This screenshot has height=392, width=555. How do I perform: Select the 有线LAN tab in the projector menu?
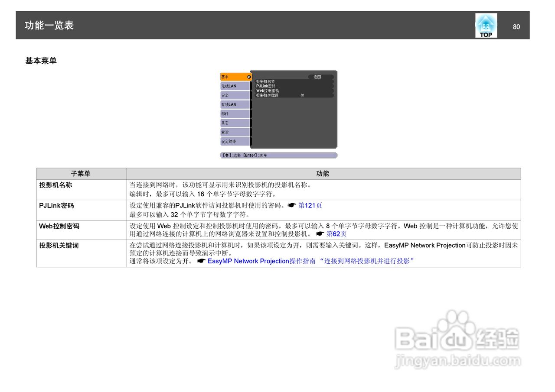coord(235,104)
